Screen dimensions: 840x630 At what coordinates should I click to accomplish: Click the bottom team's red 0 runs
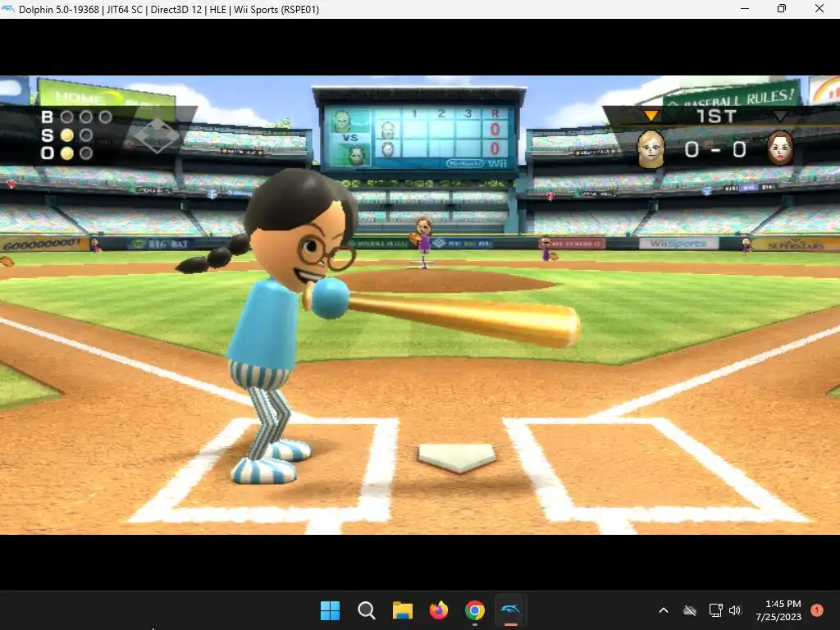[x=495, y=148]
